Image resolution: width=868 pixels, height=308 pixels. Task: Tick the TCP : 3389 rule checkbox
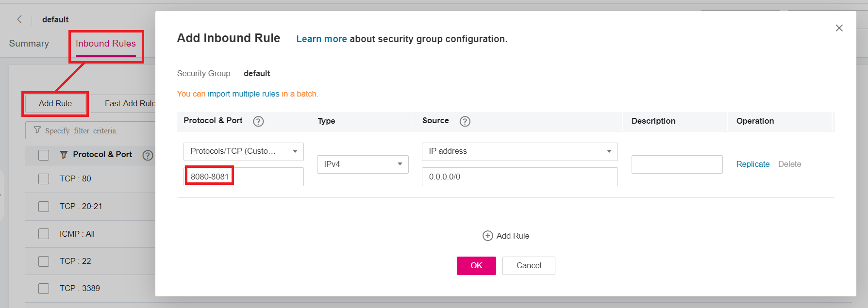click(x=44, y=289)
